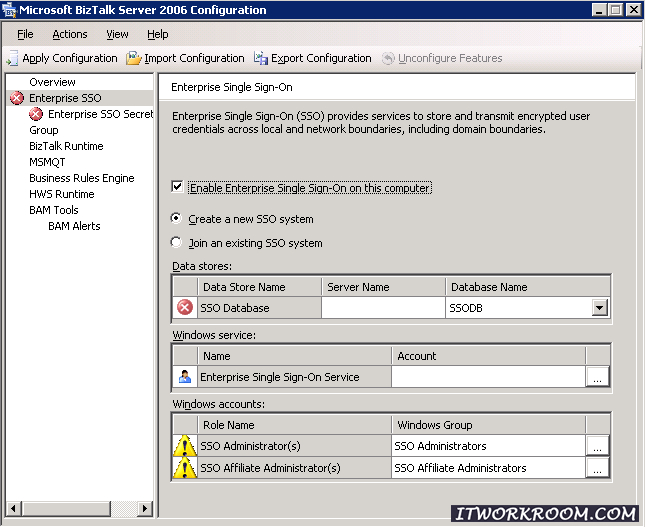Image resolution: width=645 pixels, height=527 pixels.
Task: Click the Enterprise Single Sign-On Service row text
Action: click(x=280, y=377)
